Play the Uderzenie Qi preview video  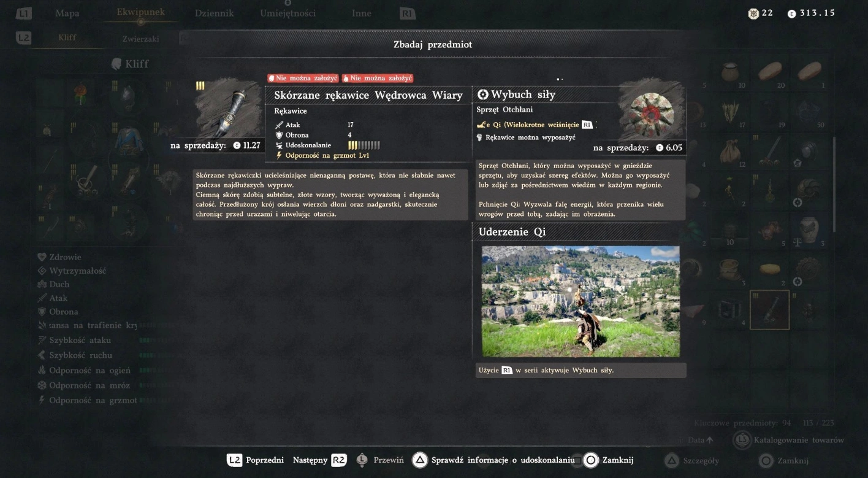(x=581, y=301)
